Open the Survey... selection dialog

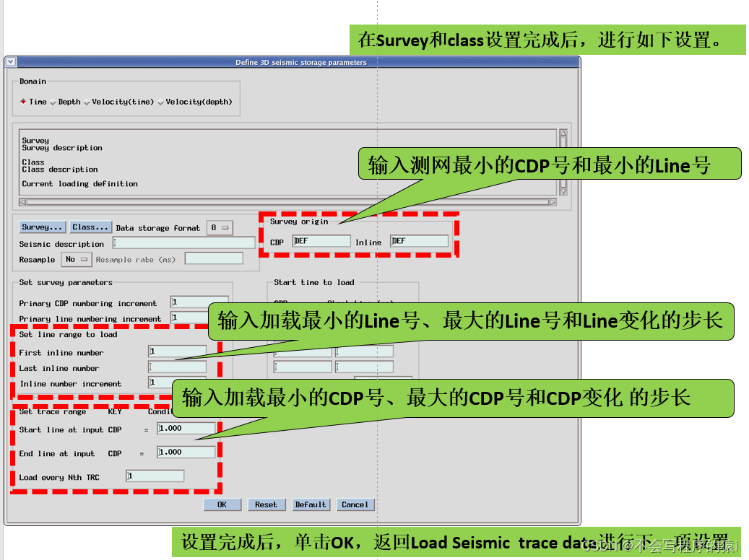[x=42, y=227]
